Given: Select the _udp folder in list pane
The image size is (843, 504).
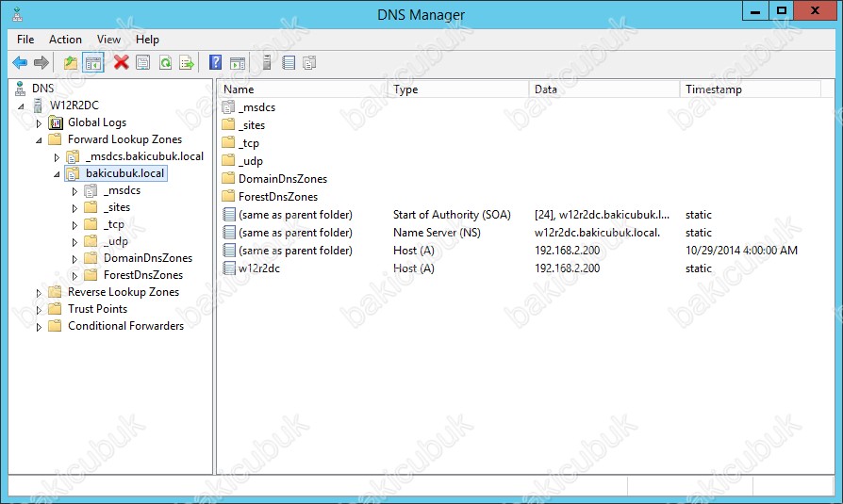Looking at the screenshot, I should [251, 161].
